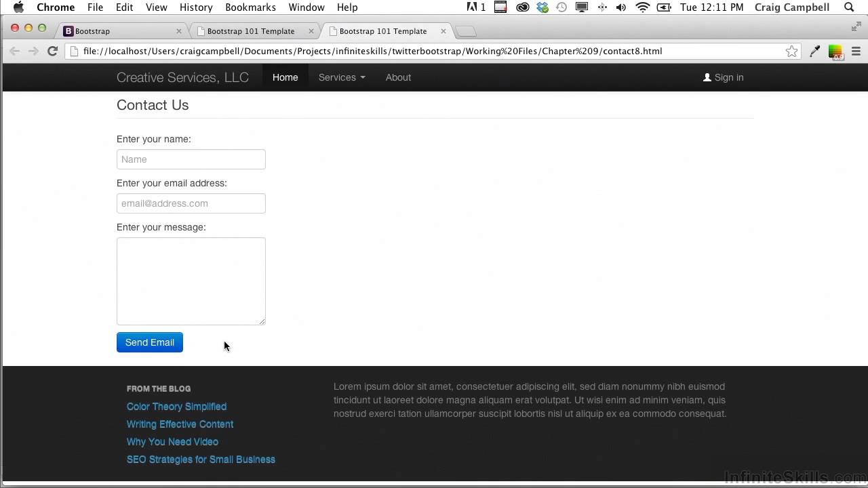Open the About navbar link
This screenshot has height=488, width=868.
coord(398,77)
